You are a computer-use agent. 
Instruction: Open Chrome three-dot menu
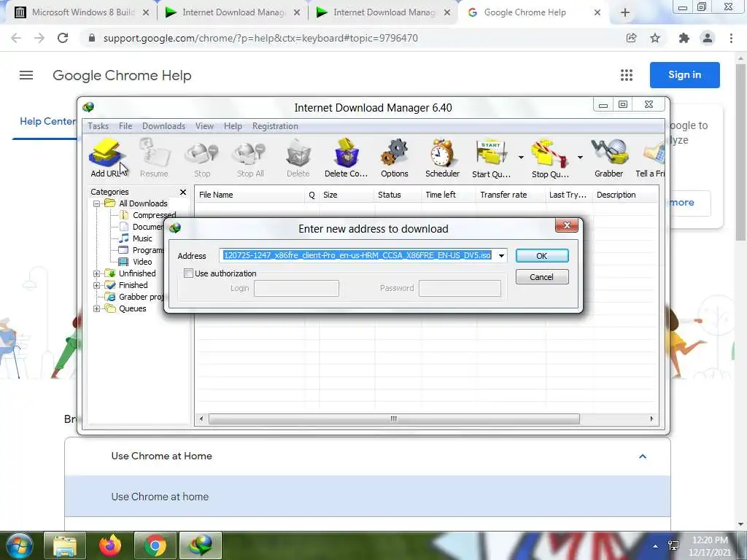pyautogui.click(x=731, y=38)
